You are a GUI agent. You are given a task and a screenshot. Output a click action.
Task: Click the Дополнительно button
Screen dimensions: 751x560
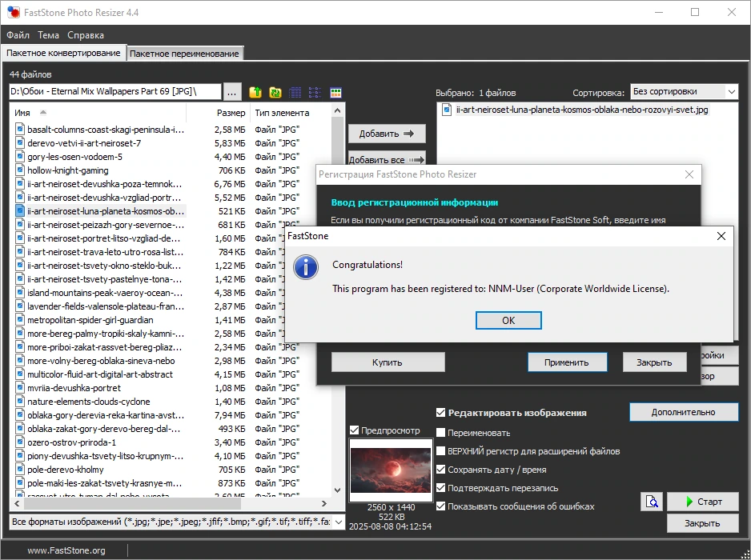click(x=684, y=412)
